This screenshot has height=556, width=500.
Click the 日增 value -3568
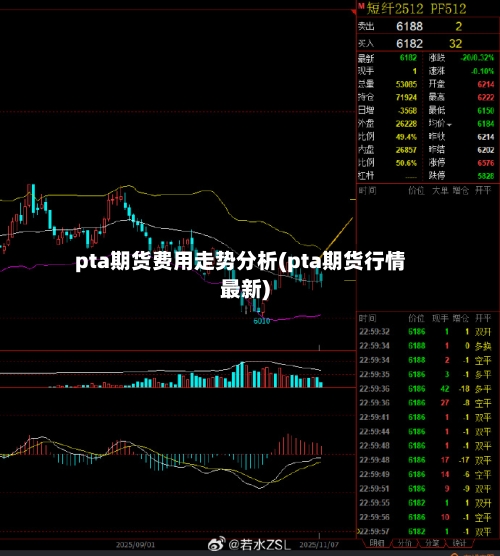coord(407,111)
